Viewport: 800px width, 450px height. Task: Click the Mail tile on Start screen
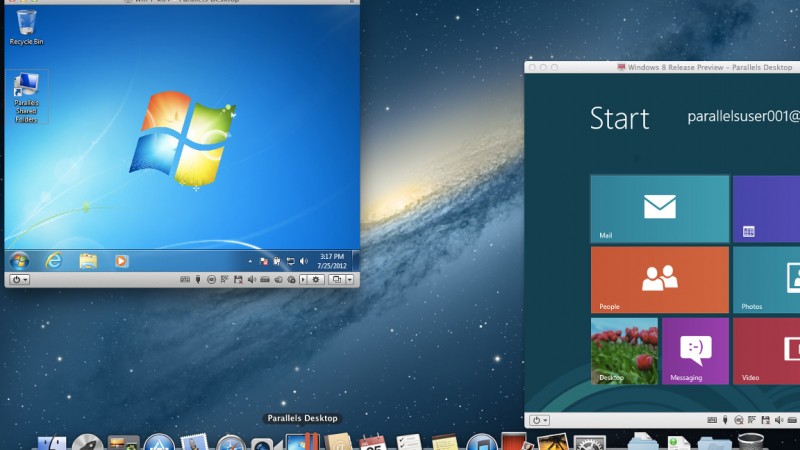point(659,209)
